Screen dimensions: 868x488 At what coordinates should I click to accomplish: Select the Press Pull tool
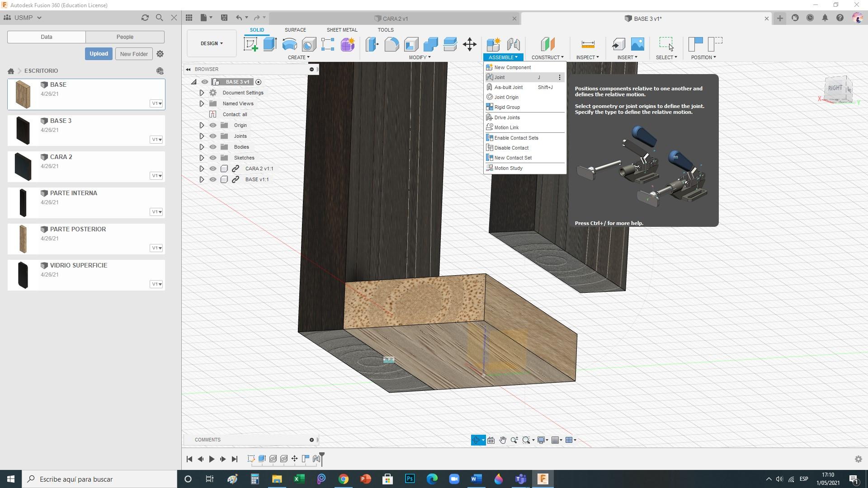click(x=372, y=44)
